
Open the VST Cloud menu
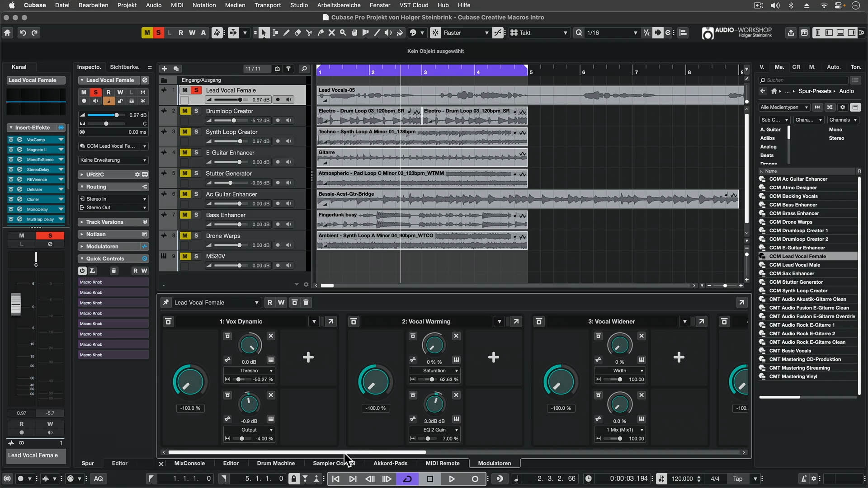[x=414, y=5]
